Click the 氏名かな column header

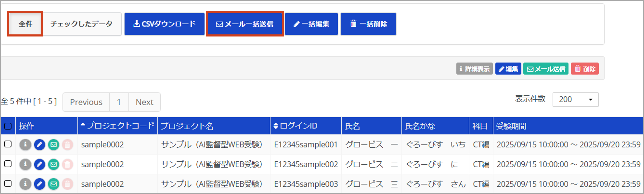click(x=435, y=126)
